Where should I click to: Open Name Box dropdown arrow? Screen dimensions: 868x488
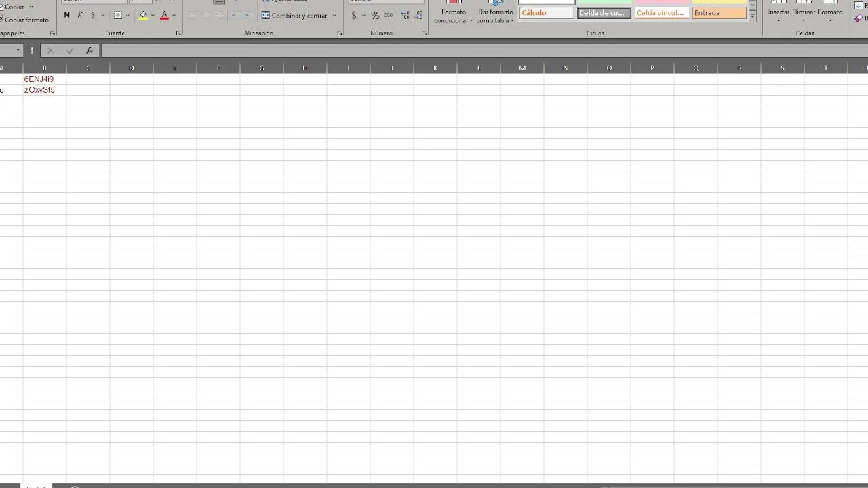point(18,50)
